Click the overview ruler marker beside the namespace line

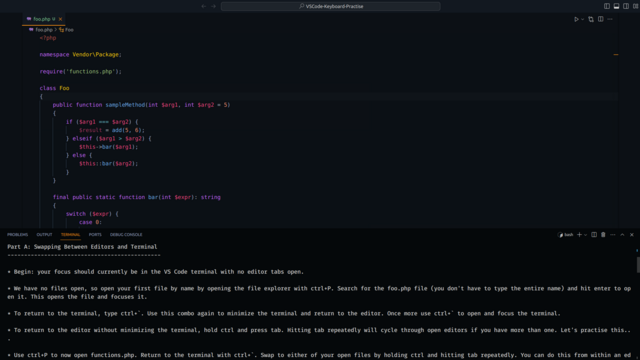point(616,54)
